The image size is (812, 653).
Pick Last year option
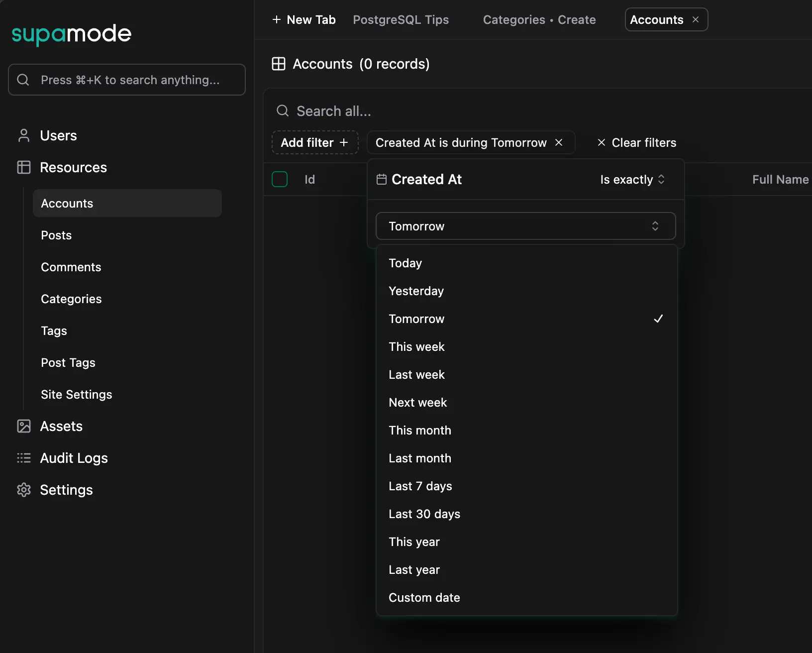point(526,569)
